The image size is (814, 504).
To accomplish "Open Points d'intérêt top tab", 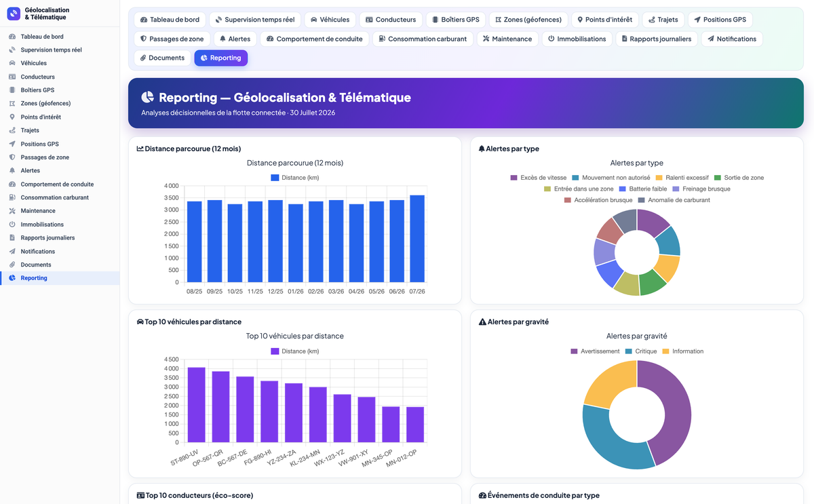I will point(604,20).
